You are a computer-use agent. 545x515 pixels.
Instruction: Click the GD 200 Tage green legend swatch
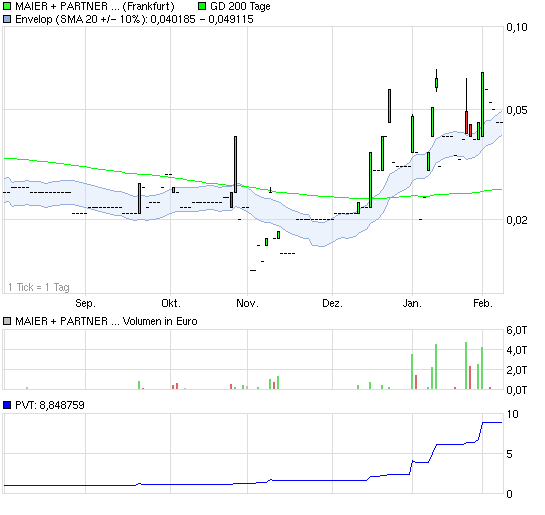(202, 6)
